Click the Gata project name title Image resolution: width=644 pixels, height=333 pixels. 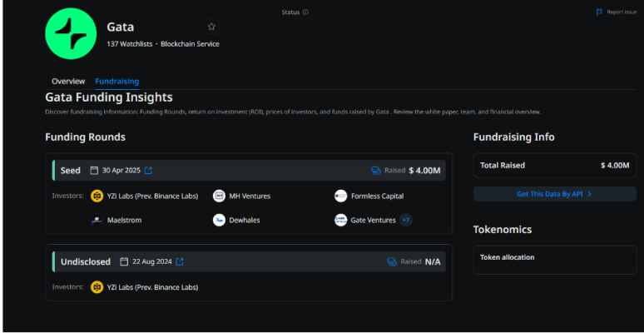click(x=121, y=27)
